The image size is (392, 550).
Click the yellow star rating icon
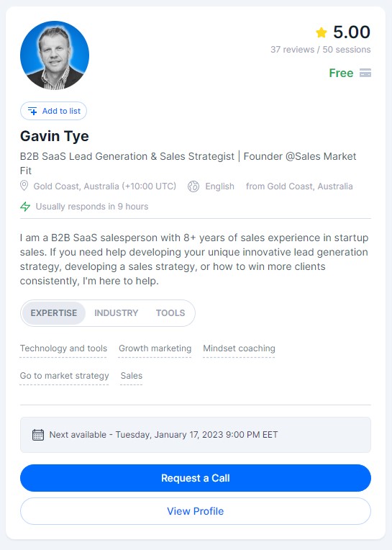click(322, 32)
